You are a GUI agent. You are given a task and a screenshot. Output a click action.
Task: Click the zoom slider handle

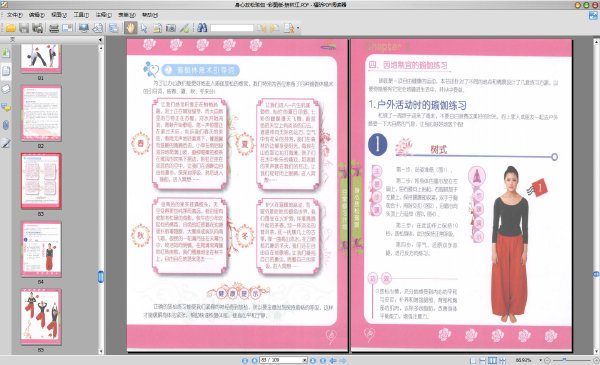point(564,360)
